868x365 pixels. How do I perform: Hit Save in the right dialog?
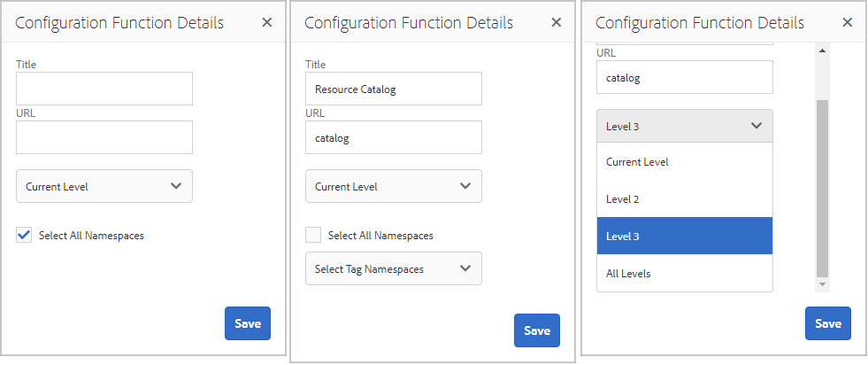828,323
